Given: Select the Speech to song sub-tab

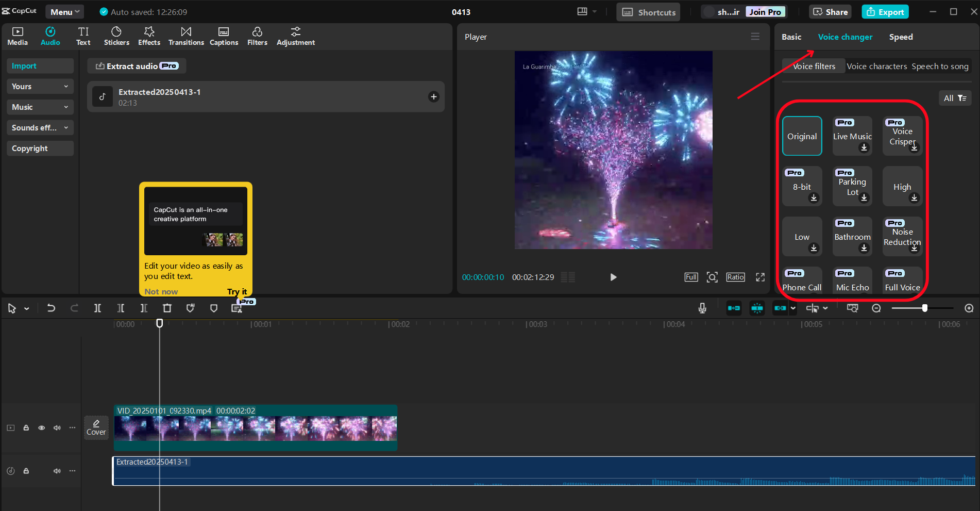Looking at the screenshot, I should coord(940,66).
